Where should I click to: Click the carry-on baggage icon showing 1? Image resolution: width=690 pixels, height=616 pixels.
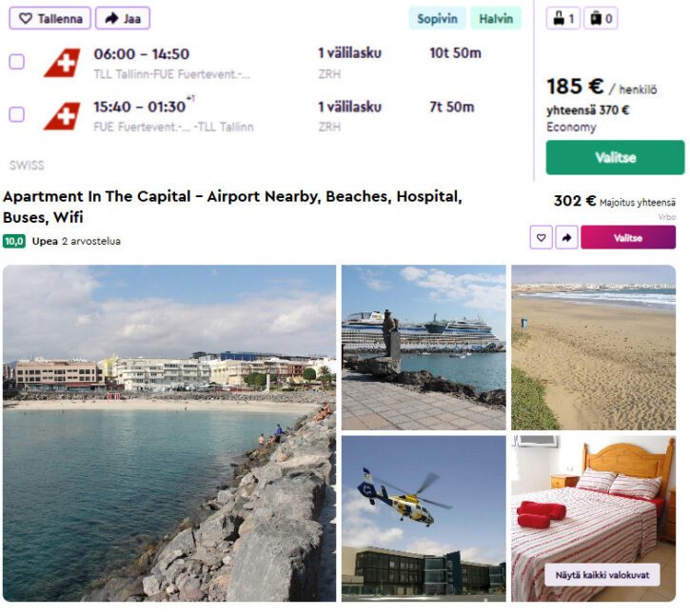(x=563, y=18)
